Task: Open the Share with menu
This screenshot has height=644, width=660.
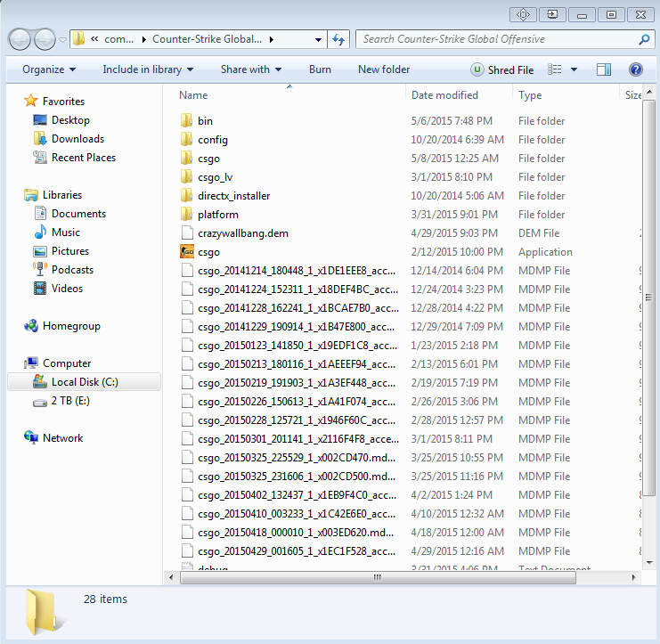Action: pos(251,69)
